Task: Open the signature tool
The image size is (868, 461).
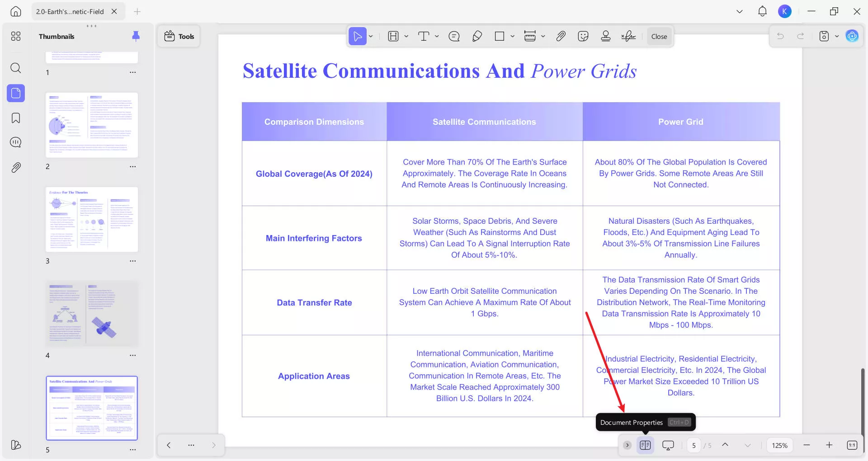Action: (x=628, y=37)
